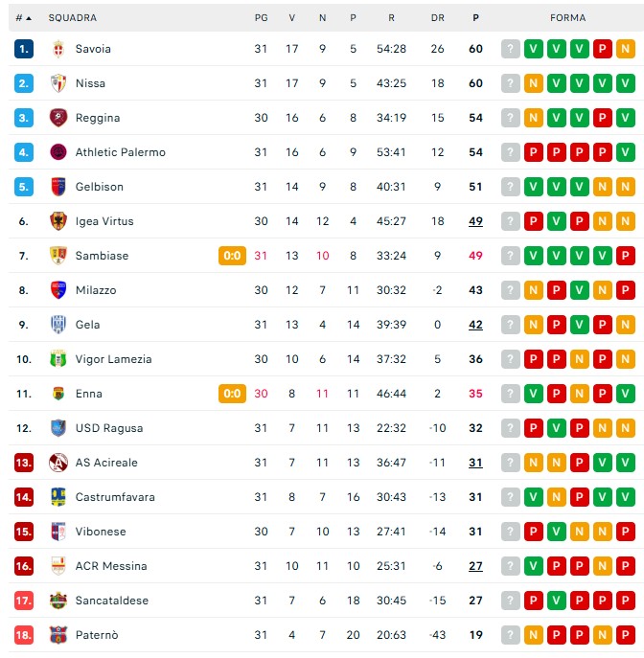Click Sambiase live score 0:0 badge

(232, 256)
